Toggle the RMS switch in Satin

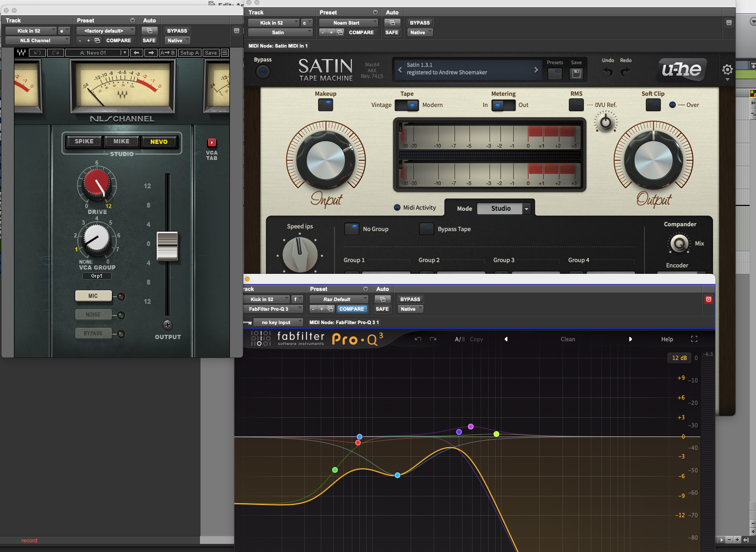click(576, 105)
